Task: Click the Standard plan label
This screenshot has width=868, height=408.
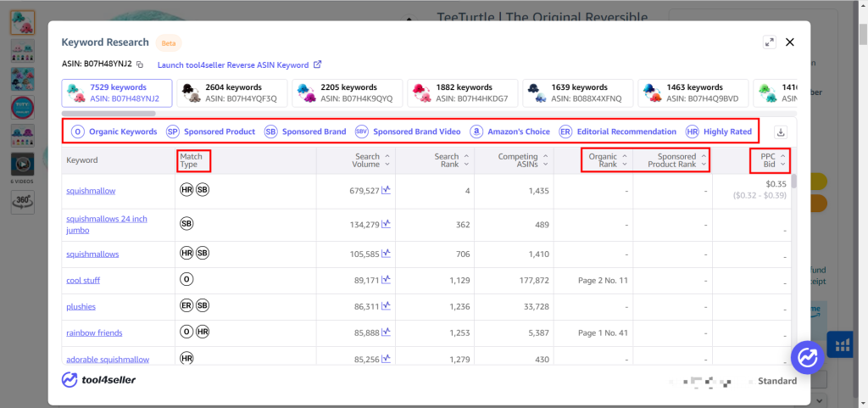Action: pyautogui.click(x=777, y=381)
